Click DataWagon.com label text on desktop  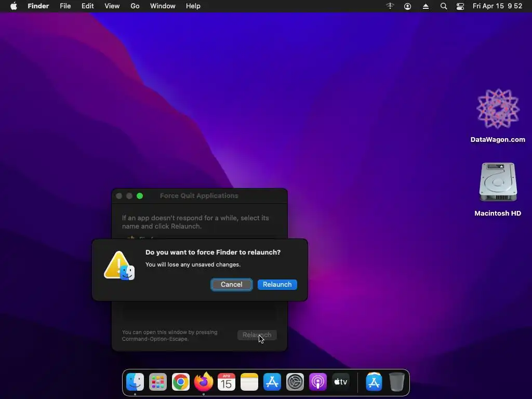(x=498, y=139)
